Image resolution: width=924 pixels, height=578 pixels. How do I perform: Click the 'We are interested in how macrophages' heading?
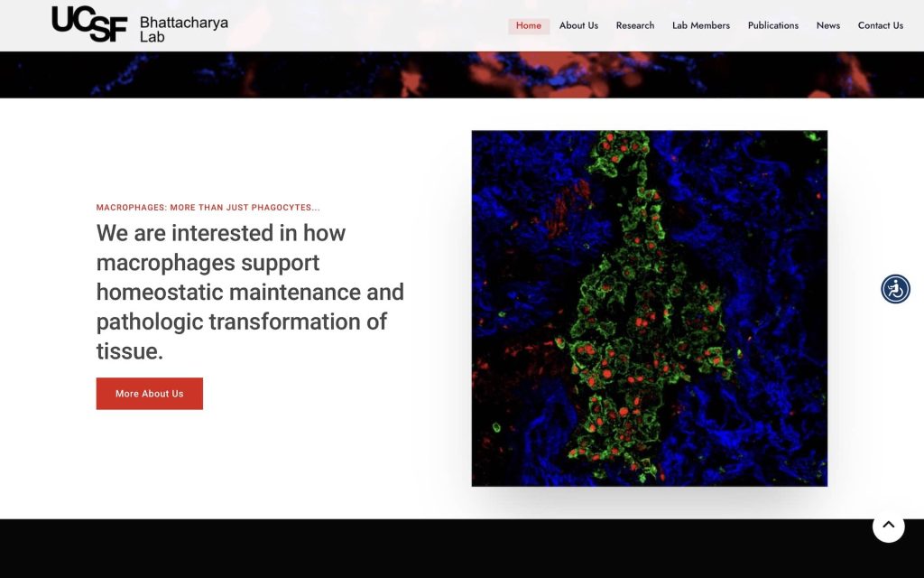tap(250, 292)
